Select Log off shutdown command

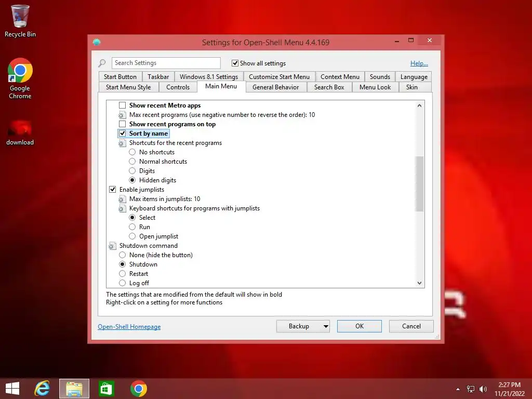coord(122,283)
